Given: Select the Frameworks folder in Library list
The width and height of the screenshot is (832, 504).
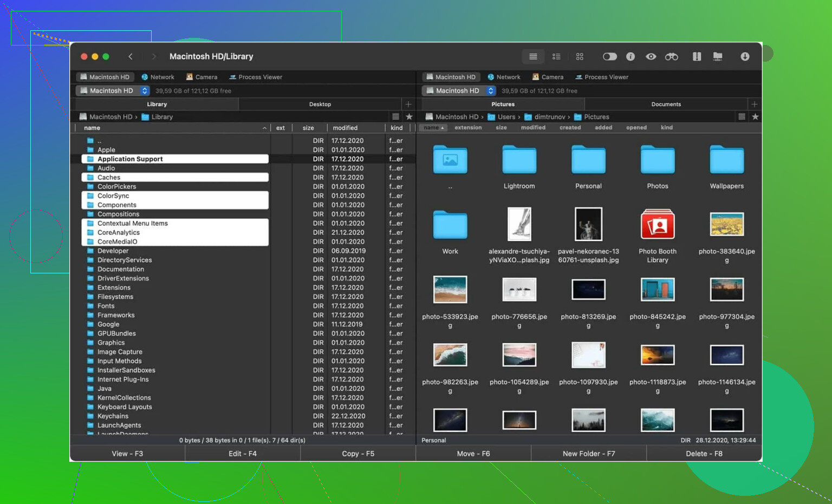Looking at the screenshot, I should 116,315.
